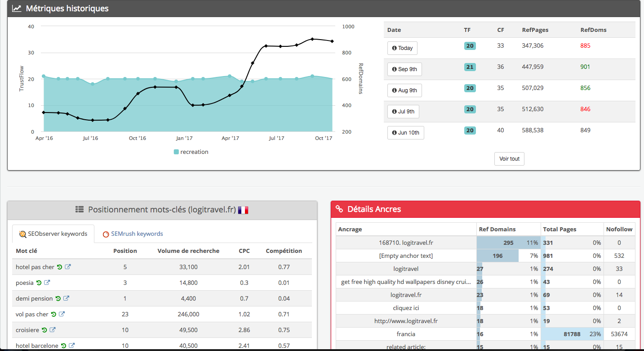This screenshot has width=644, height=351.
Task: Toggle the recreation legend swatch
Action: click(x=176, y=152)
